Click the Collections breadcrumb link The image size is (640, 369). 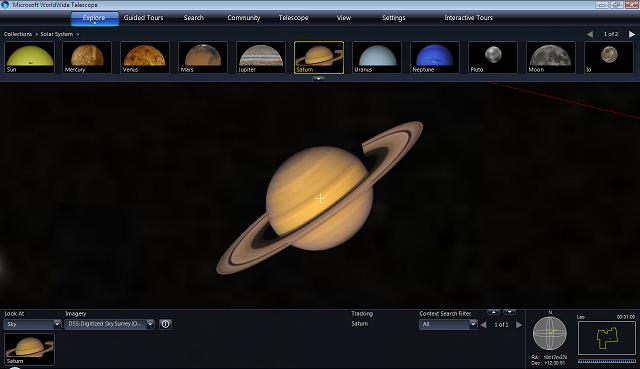tap(18, 34)
